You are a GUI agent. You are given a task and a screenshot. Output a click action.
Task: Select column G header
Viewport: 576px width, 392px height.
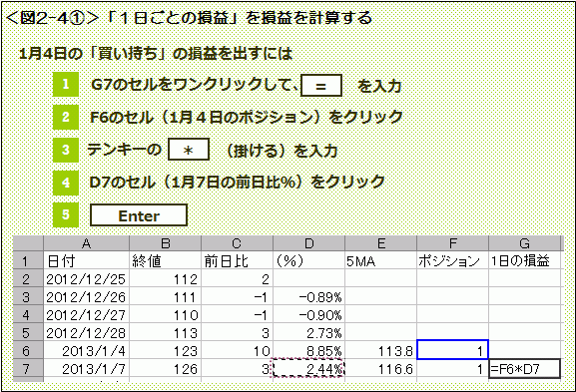pyautogui.click(x=524, y=243)
